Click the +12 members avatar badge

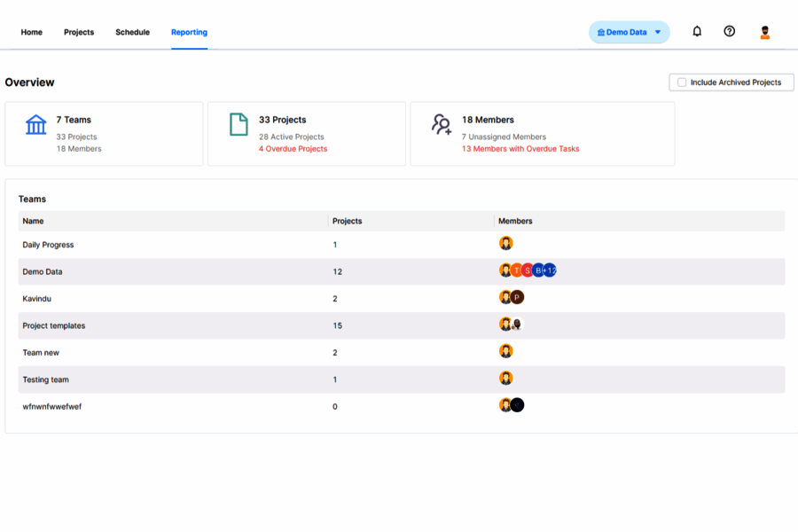[x=550, y=270]
